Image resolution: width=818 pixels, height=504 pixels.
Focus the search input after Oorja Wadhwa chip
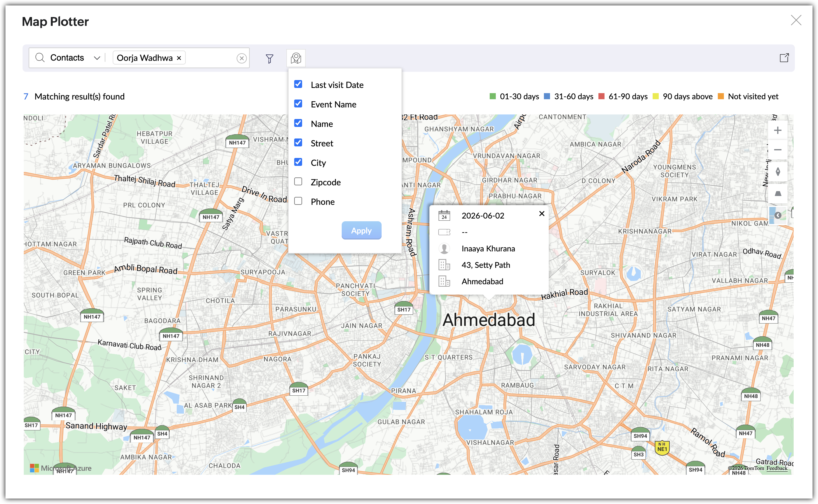tap(210, 58)
